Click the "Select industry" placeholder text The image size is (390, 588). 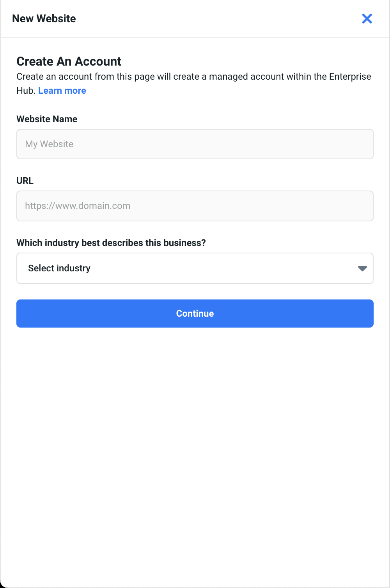point(59,268)
